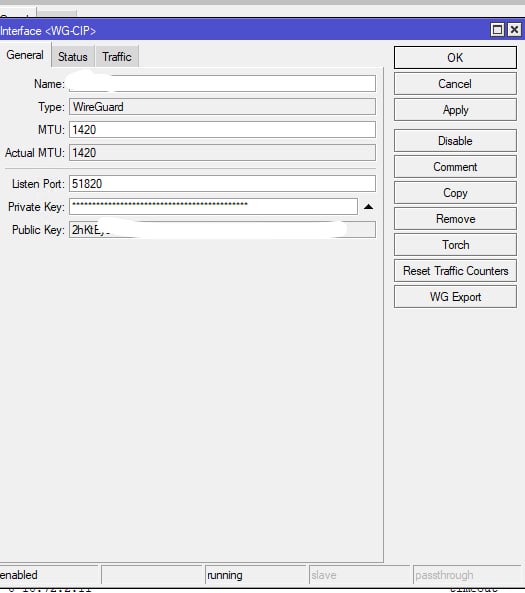The image size is (525, 593).
Task: Maximize the Interface WG-CIP window
Action: coord(497,29)
